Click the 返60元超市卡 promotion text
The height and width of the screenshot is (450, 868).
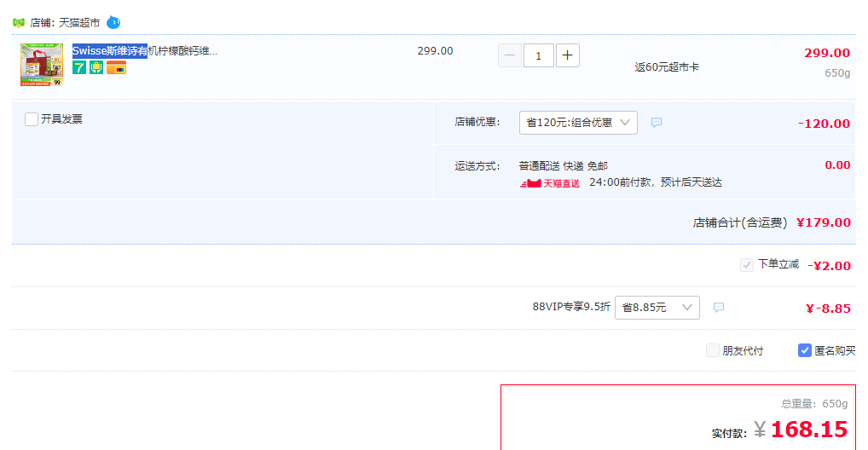click(667, 67)
